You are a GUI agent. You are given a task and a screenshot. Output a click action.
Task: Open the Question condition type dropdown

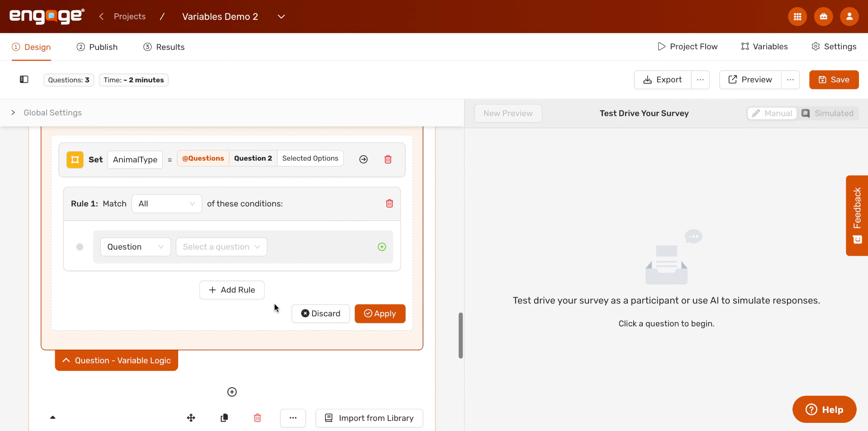(135, 247)
